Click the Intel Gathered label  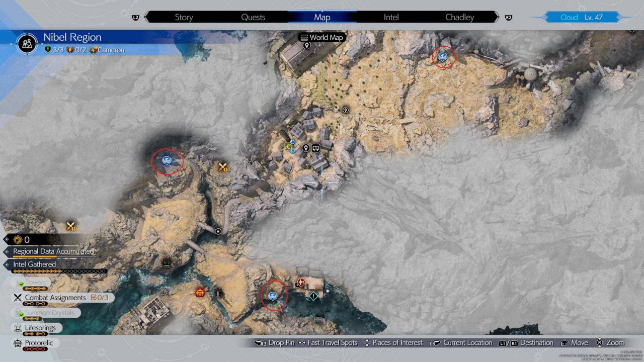point(34,264)
